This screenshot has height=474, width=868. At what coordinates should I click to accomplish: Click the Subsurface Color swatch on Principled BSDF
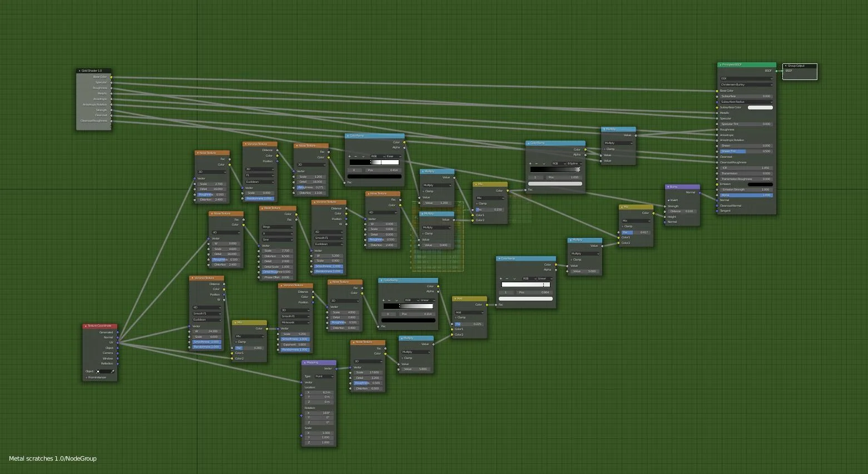[760, 108]
